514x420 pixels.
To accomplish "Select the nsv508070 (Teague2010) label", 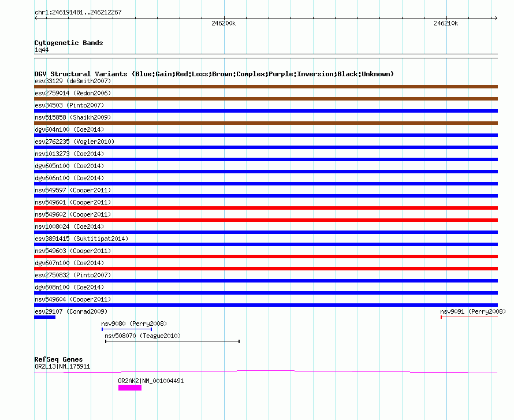I will pyautogui.click(x=143, y=336).
